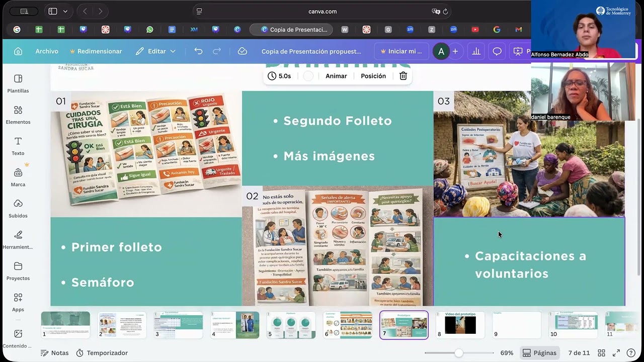Open the Texto panel

tap(18, 146)
